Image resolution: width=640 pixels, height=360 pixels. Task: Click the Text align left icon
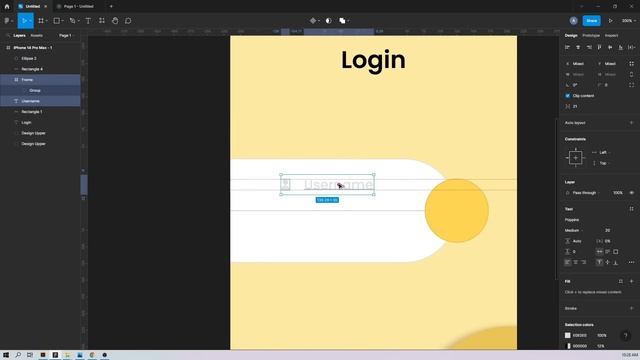tap(567, 262)
